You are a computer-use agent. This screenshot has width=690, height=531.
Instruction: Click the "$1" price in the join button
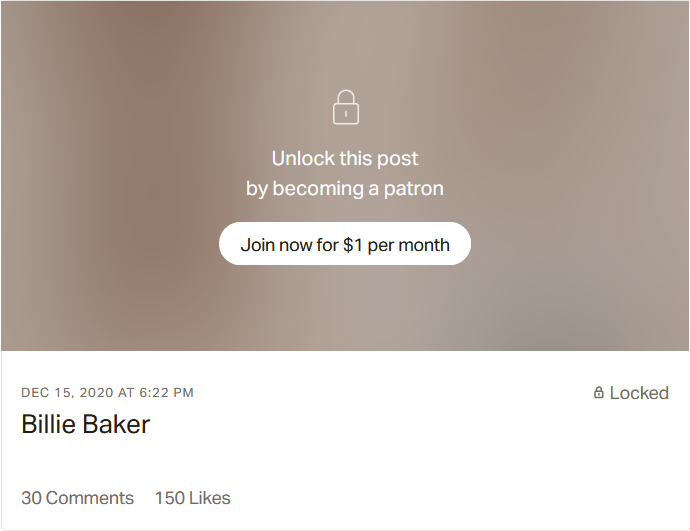coord(353,244)
